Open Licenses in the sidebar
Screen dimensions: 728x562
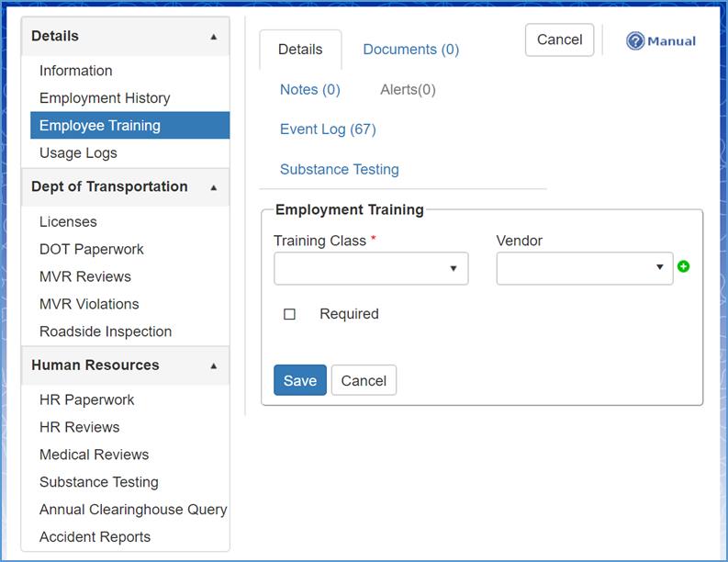tap(68, 221)
